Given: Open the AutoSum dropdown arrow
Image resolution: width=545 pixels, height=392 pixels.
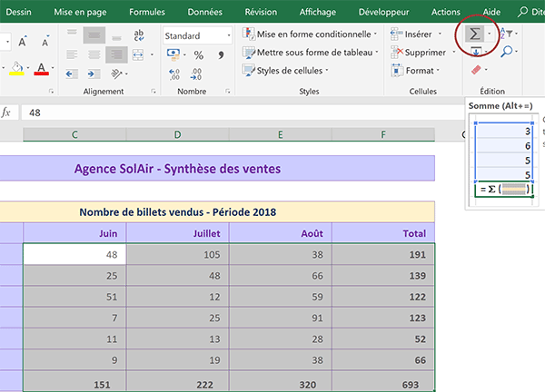Looking at the screenshot, I should coord(489,34).
